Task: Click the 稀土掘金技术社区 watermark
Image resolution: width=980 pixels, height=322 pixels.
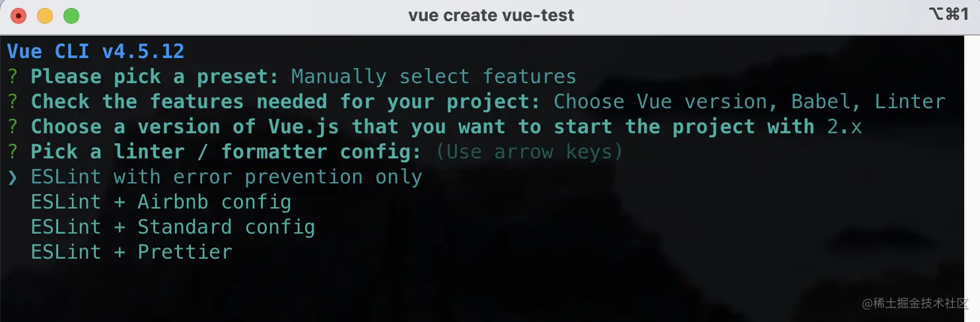Action: (x=914, y=303)
